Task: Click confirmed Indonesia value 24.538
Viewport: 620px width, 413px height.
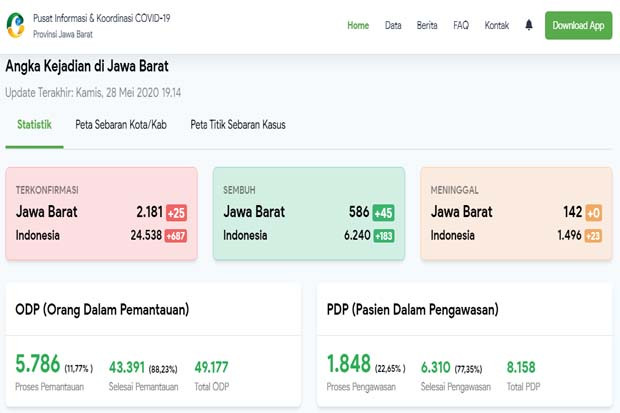Action: click(x=146, y=235)
